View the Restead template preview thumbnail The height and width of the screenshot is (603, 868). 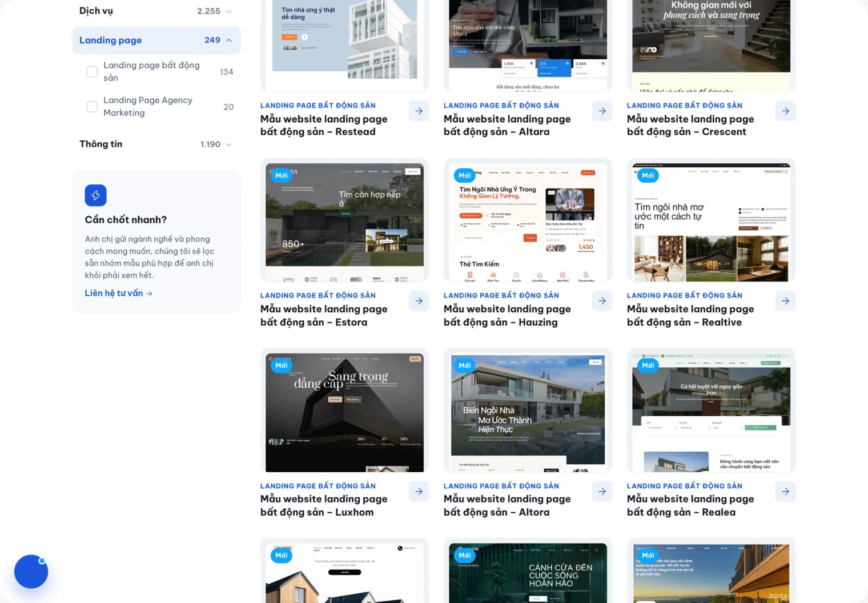coord(344,46)
